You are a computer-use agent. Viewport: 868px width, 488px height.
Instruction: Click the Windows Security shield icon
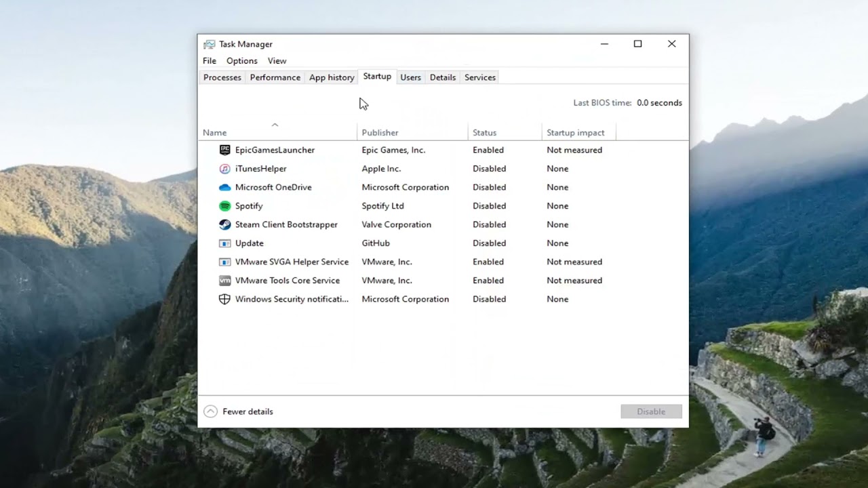pos(224,299)
